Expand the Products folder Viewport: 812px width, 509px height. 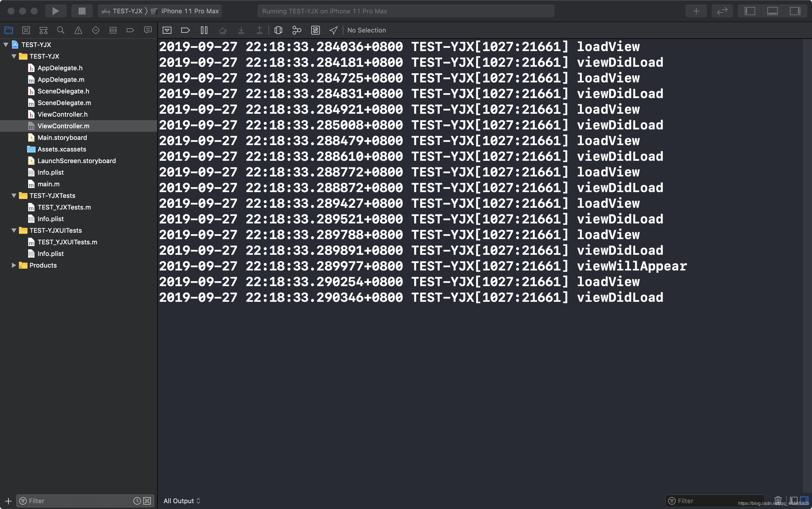pyautogui.click(x=14, y=265)
